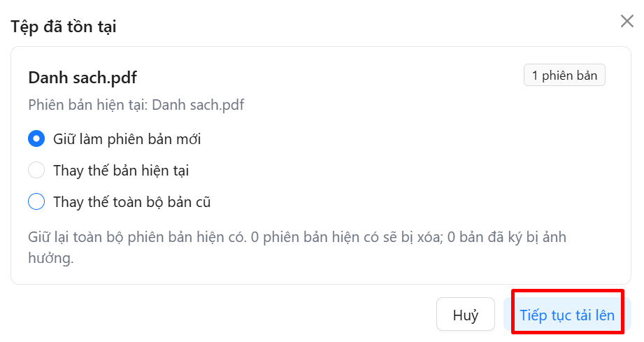Click 'Phiên bản hiện tại: Danh sach.pdf' subtitle
Screen dimensions: 644x342
[136, 105]
